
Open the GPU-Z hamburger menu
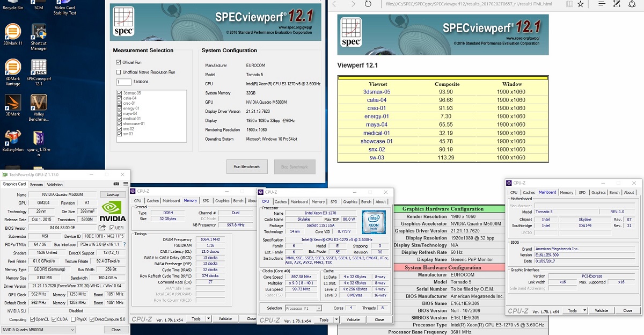click(x=125, y=184)
